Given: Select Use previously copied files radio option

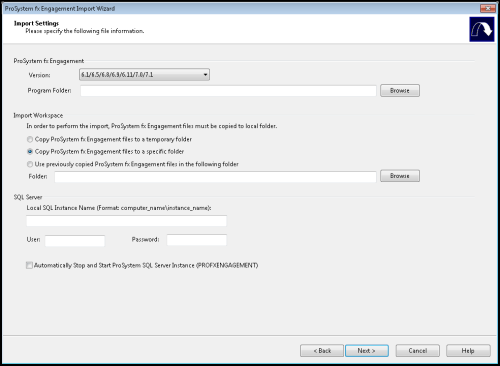Looking at the screenshot, I should 30,164.
